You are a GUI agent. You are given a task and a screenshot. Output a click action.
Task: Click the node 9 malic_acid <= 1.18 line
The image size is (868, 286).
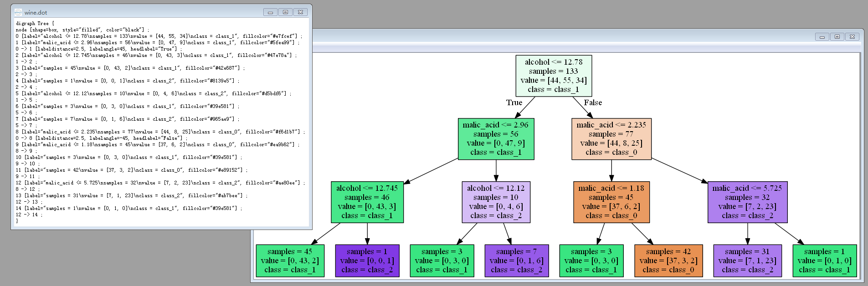[158, 144]
